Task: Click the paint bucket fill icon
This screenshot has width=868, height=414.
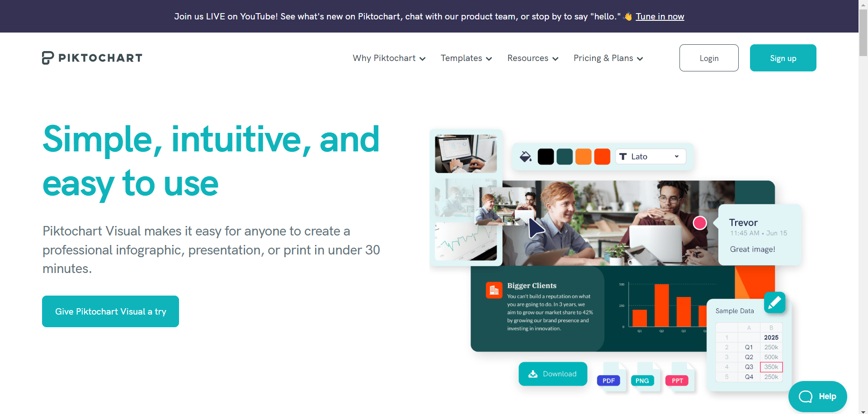Action: [525, 156]
